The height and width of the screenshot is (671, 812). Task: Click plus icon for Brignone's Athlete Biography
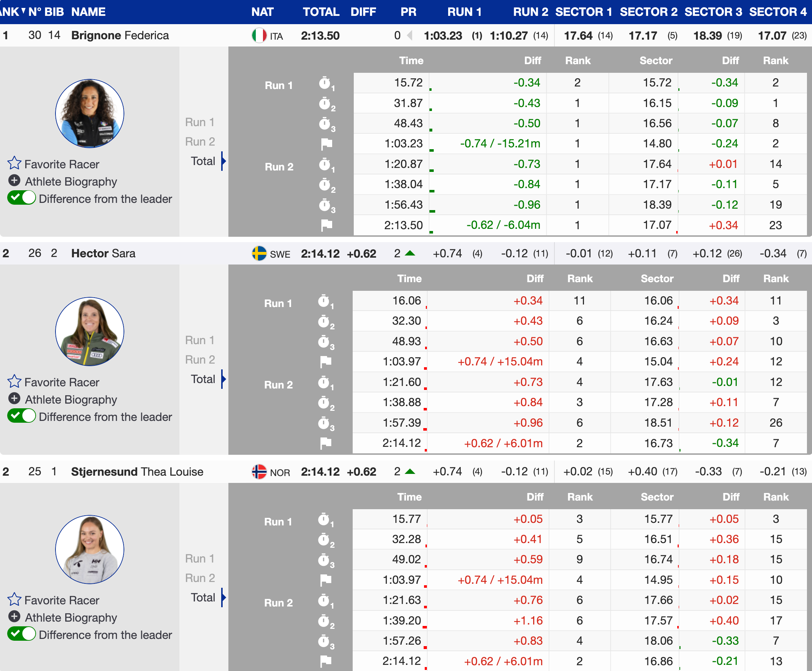click(14, 181)
